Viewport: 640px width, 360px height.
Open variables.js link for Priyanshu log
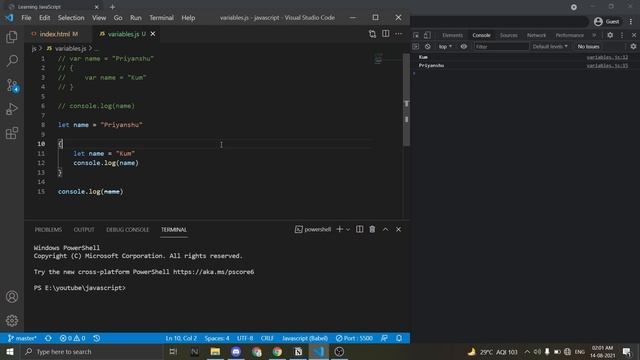pos(607,65)
